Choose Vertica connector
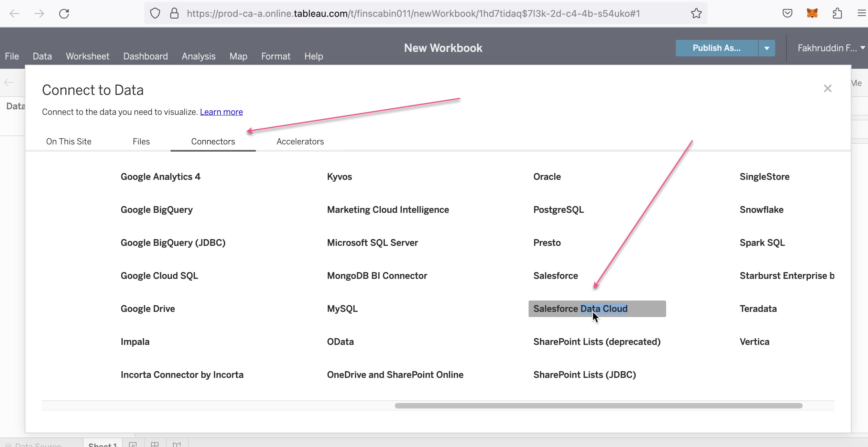 coord(755,342)
